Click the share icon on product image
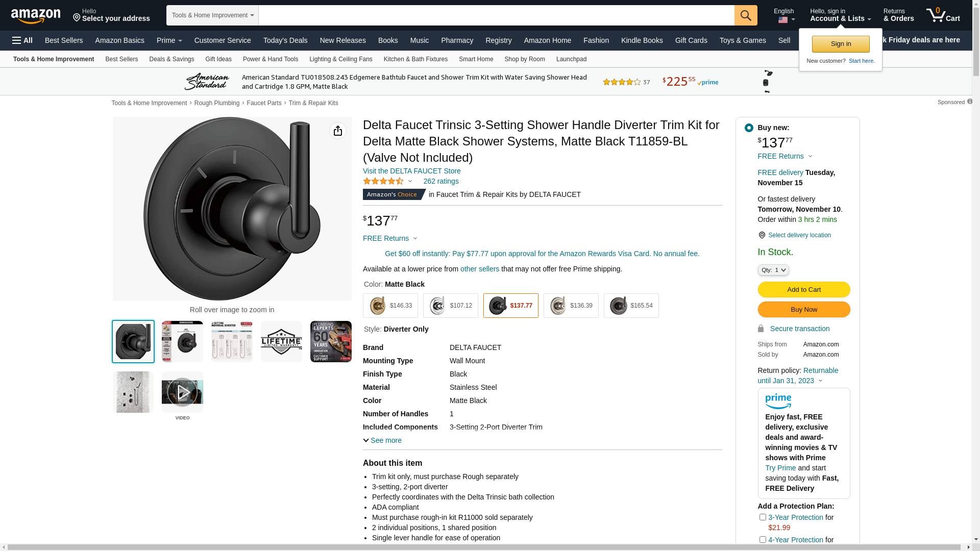The width and height of the screenshot is (980, 551). click(337, 131)
